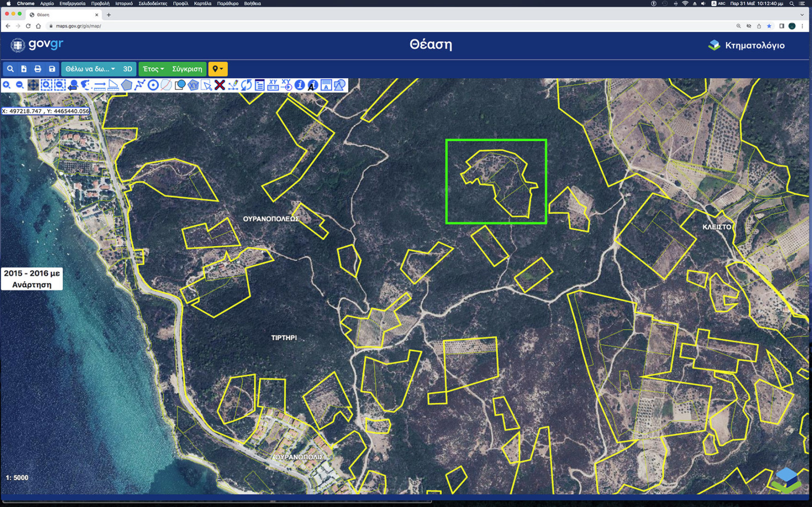
Task: Click the Κτηματολόγιο logo link
Action: click(x=747, y=45)
